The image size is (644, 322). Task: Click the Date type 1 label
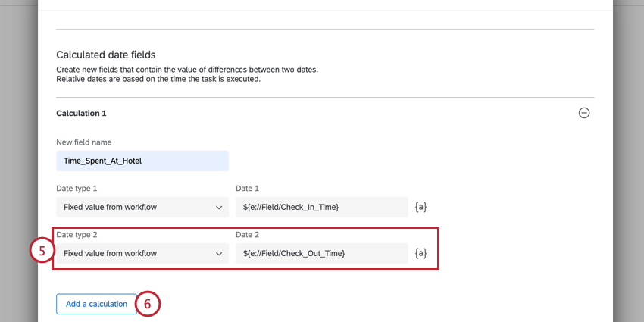click(77, 188)
